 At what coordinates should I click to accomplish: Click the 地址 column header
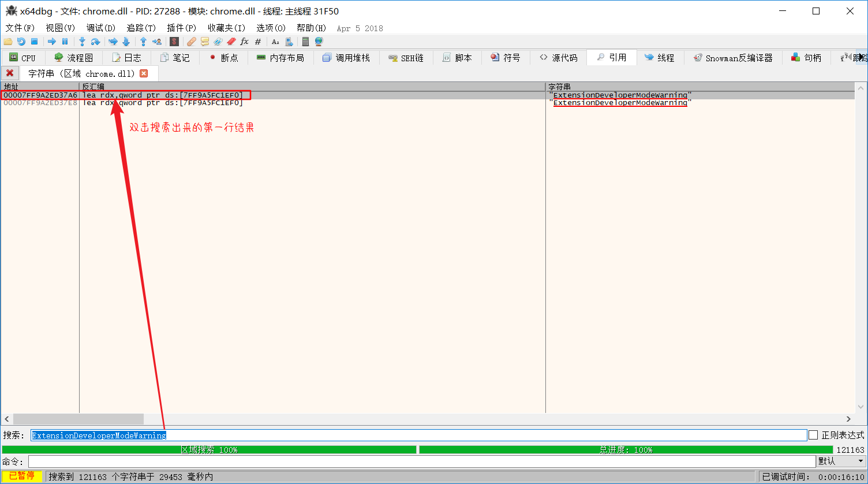pyautogui.click(x=40, y=87)
